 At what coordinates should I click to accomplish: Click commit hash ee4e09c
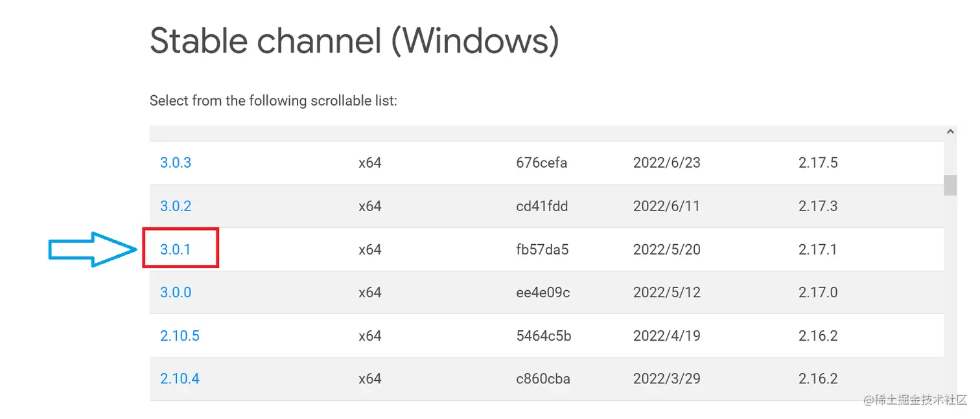[542, 293]
